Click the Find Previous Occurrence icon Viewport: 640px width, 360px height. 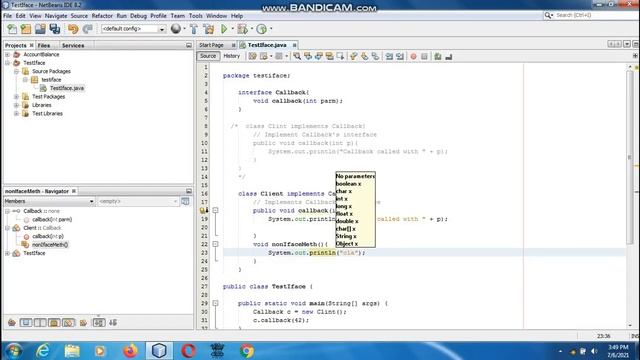click(x=308, y=56)
